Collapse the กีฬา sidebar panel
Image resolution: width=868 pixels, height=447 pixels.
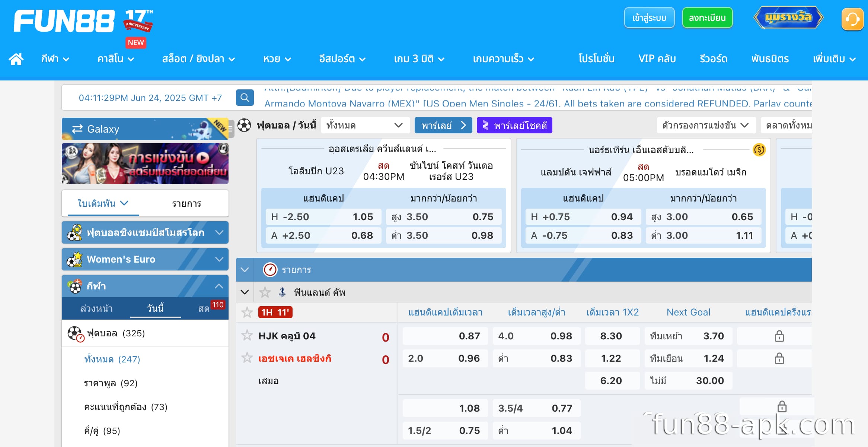pos(219,286)
